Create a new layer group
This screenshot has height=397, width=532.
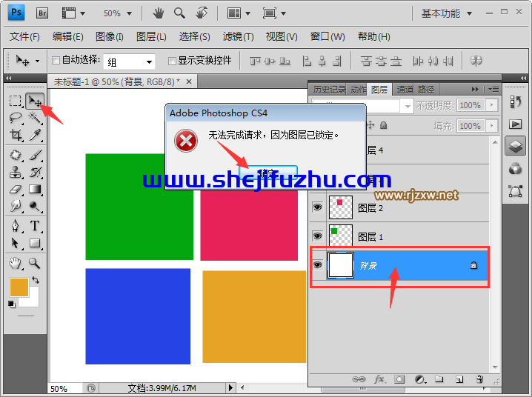(x=439, y=379)
